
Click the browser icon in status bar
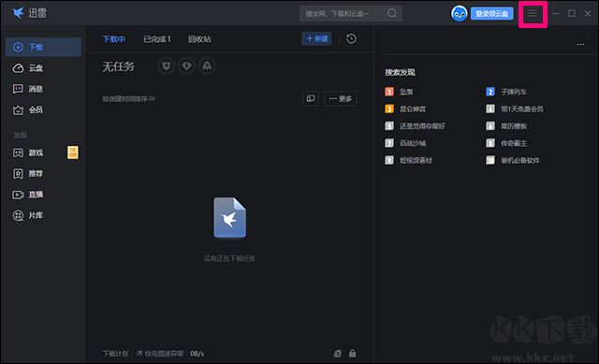coord(337,354)
